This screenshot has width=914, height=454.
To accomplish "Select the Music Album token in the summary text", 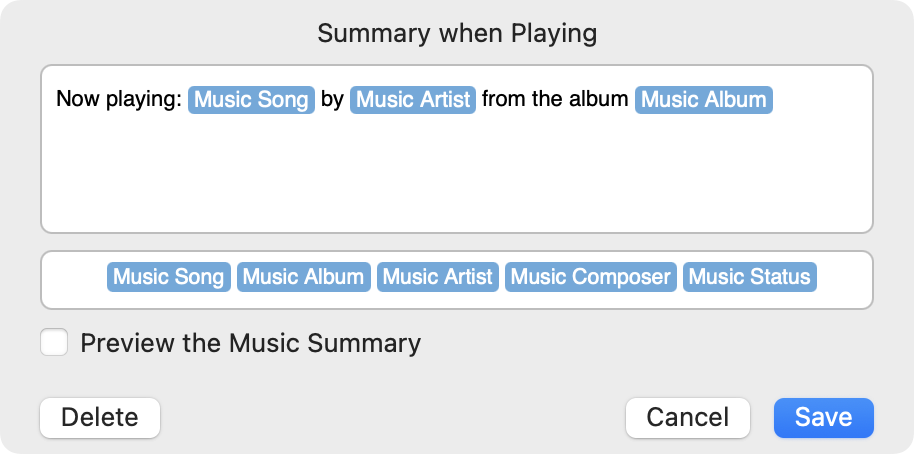I will (x=704, y=100).
